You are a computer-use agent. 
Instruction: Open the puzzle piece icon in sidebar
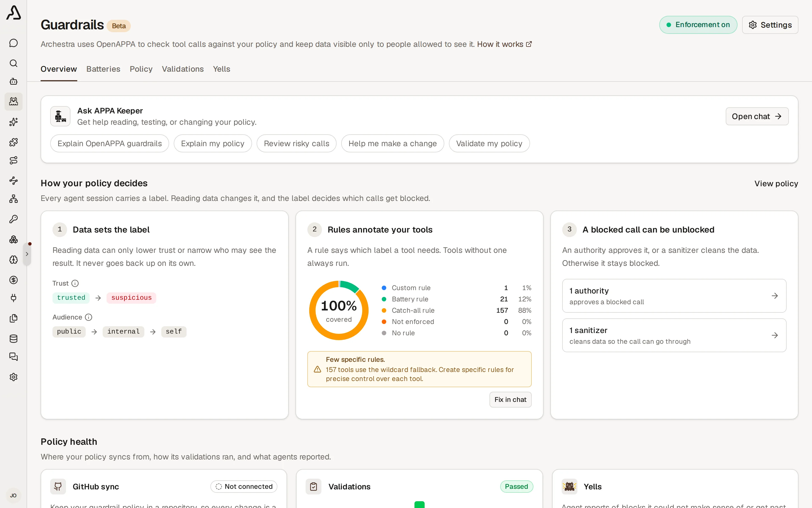pos(14,142)
